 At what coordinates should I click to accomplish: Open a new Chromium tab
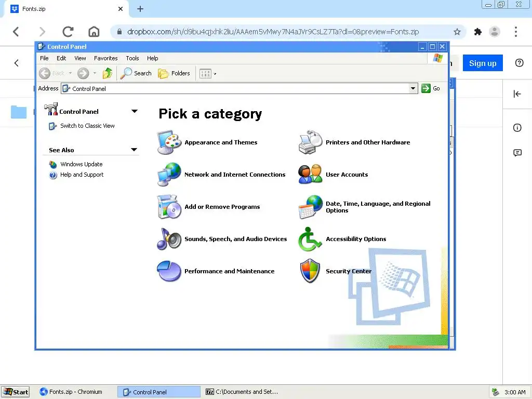tap(140, 9)
